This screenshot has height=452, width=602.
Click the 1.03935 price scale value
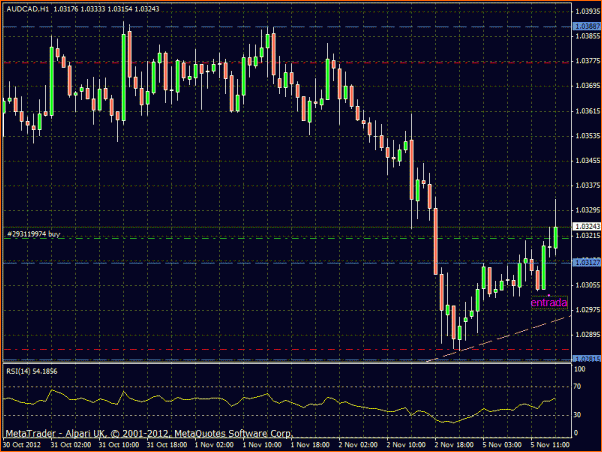[x=587, y=11]
